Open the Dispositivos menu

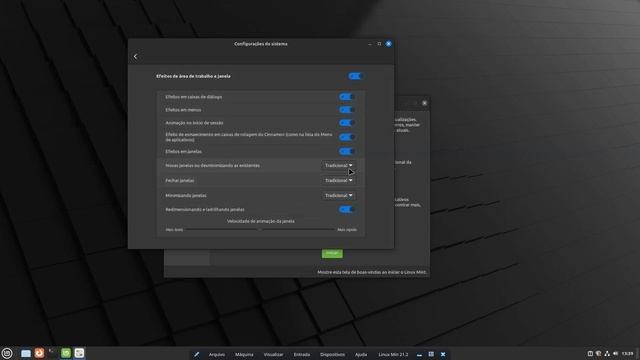point(332,355)
